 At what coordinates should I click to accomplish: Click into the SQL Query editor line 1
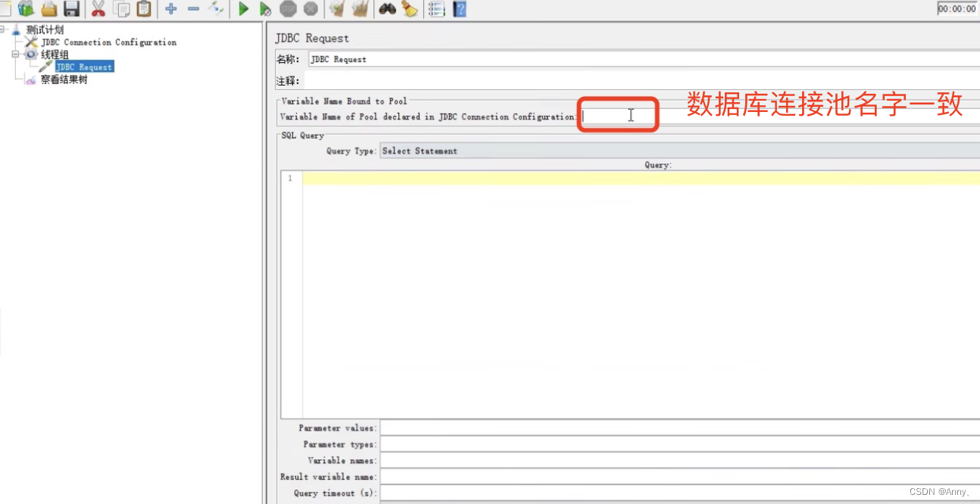coord(641,179)
